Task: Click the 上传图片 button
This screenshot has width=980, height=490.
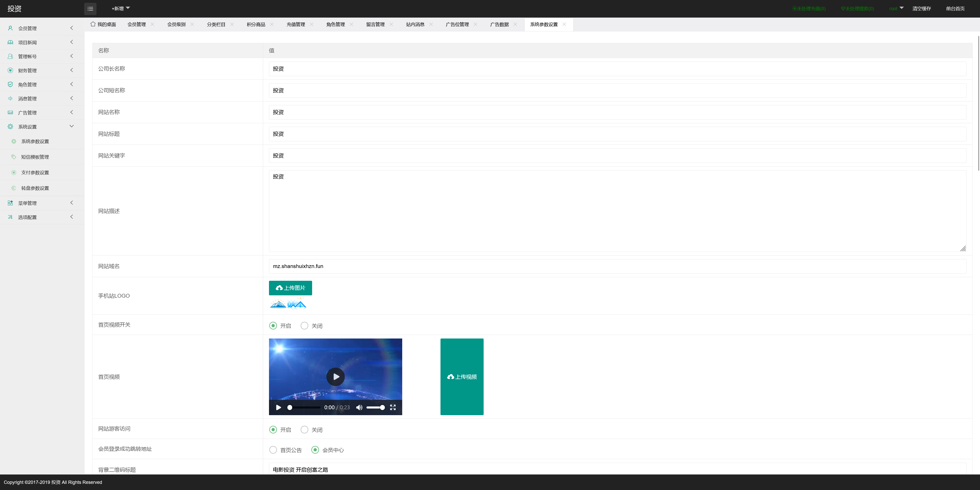Action: pyautogui.click(x=290, y=288)
